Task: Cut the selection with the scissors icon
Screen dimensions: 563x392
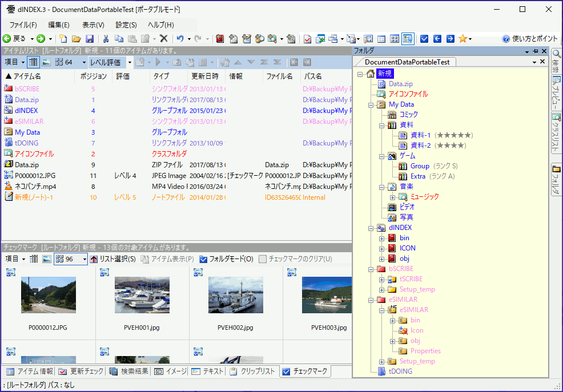Action: tap(106, 39)
